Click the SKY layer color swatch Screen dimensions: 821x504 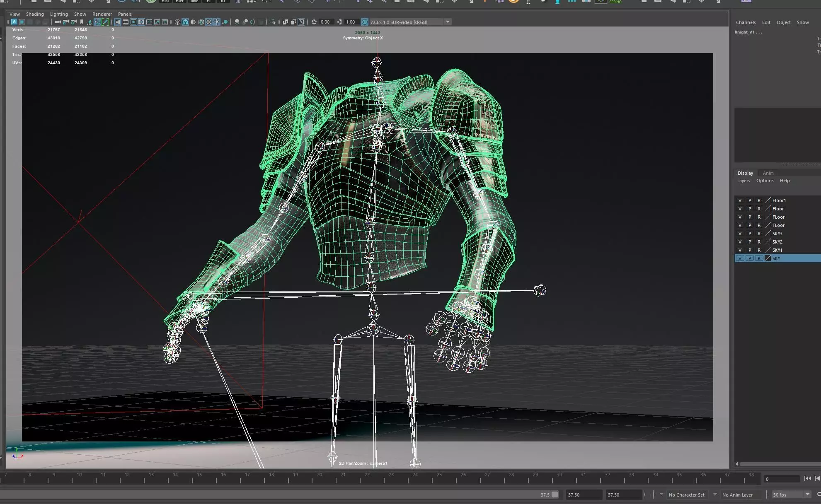(768, 258)
